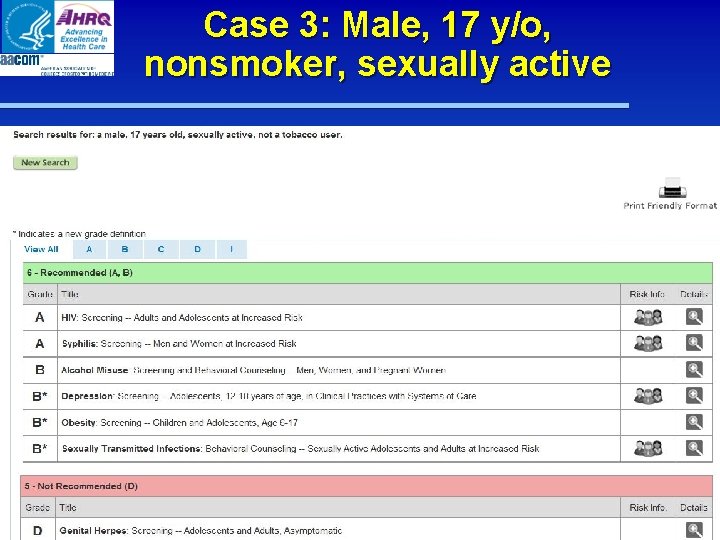
Task: Open risk info for Sexually Transmitted Infections row
Action: (648, 448)
